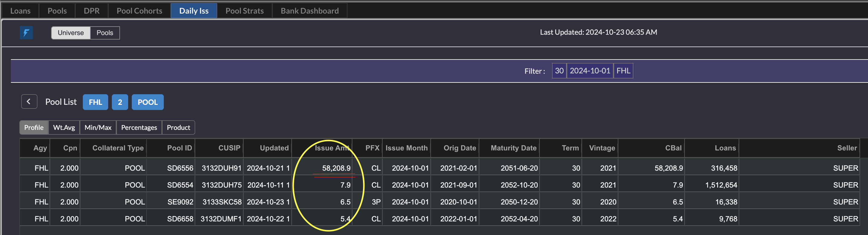
Task: Switch to Universe view toggle
Action: click(70, 33)
